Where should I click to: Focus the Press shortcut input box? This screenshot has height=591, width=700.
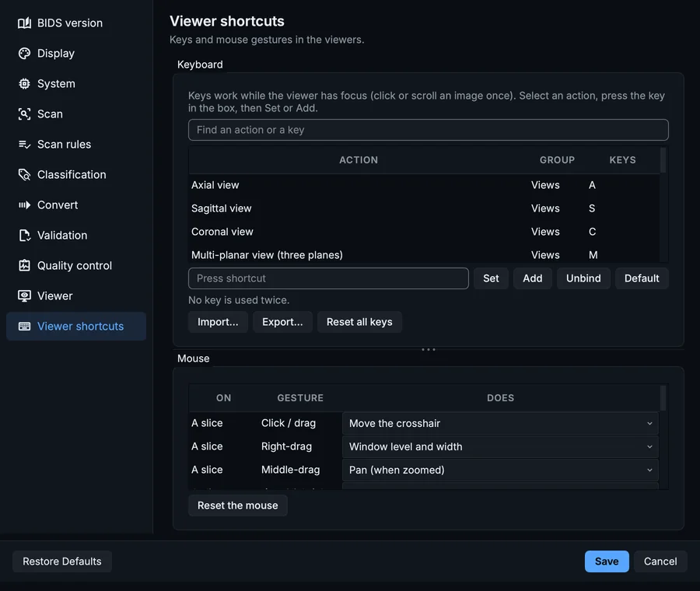(328, 278)
